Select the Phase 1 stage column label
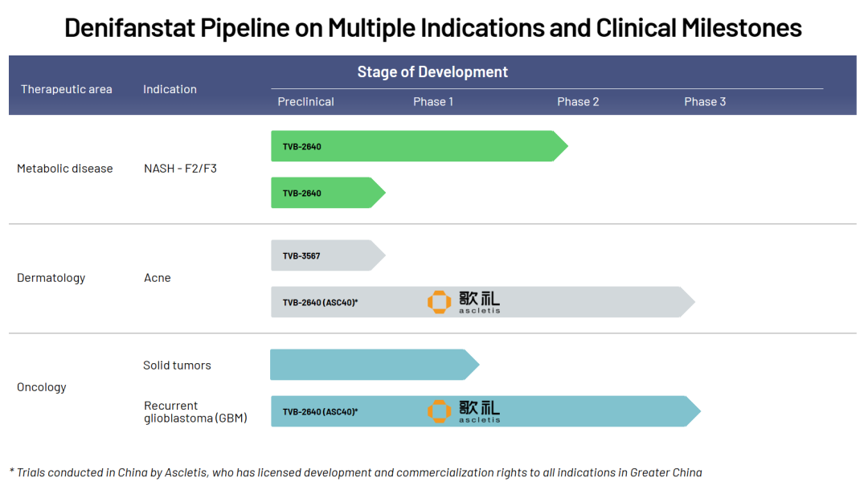This screenshot has height=490, width=868. [433, 102]
